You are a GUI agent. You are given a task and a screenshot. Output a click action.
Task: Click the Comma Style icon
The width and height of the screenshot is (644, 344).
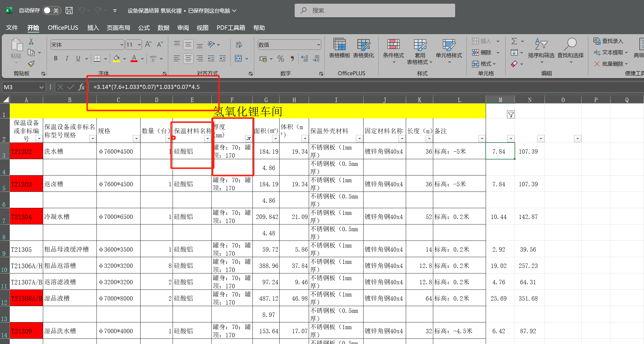click(292, 59)
